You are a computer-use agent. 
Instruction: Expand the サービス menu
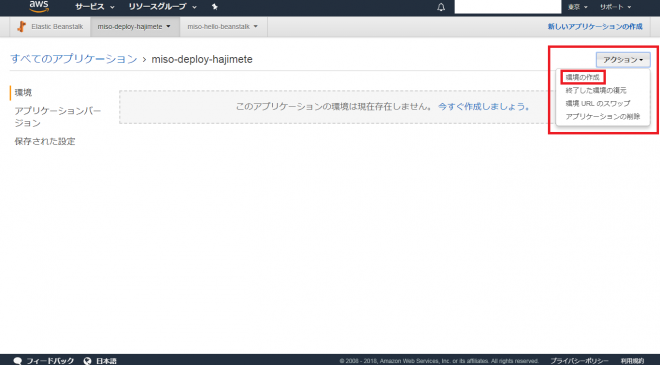pos(95,7)
